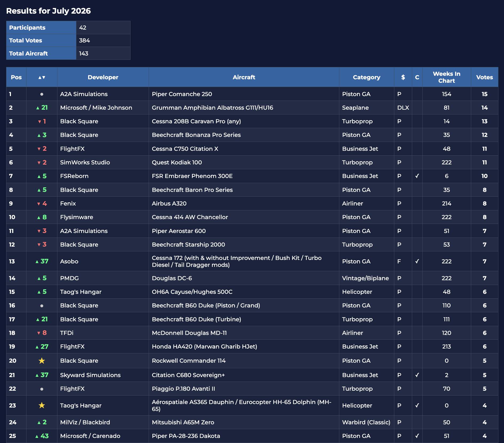Viewport: 504px width, 443px height.
Task: Click the gold star in row 20
Action: coord(42,361)
